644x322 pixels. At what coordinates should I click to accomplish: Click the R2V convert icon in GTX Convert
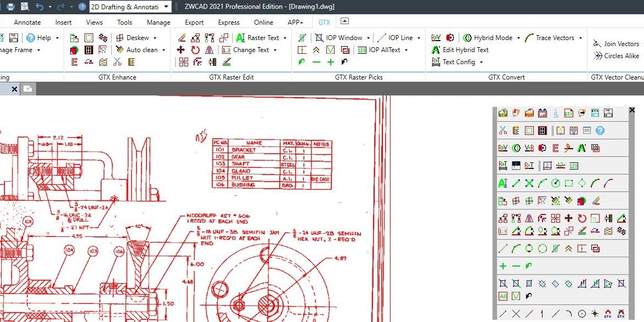[436, 38]
